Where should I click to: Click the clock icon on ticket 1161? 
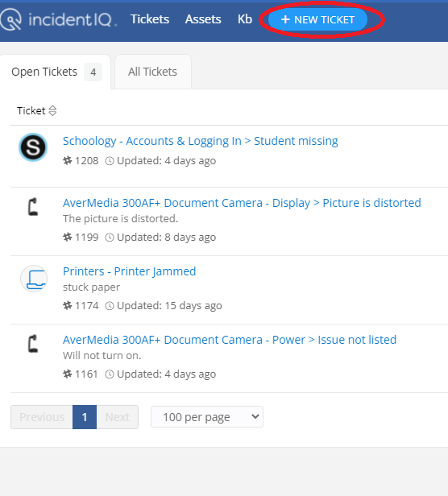110,374
